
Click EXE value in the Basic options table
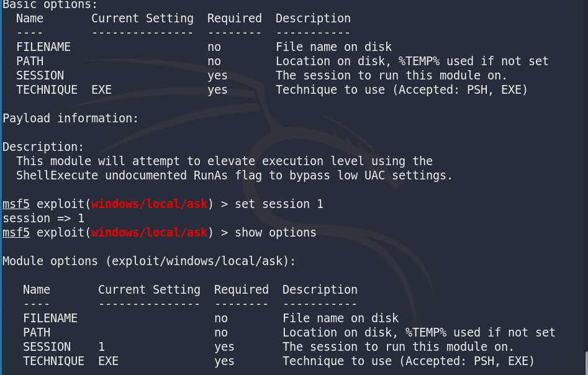point(102,89)
